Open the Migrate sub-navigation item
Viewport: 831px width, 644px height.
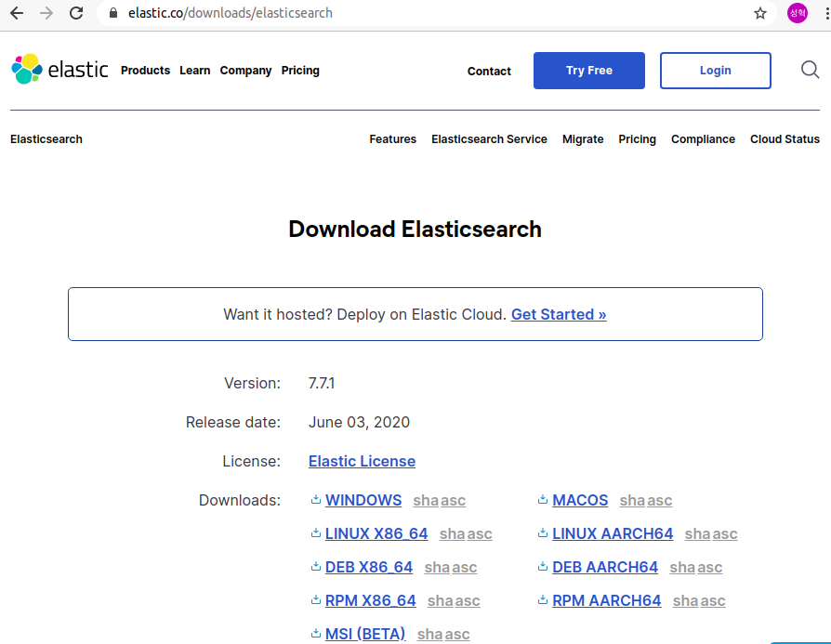[583, 138]
